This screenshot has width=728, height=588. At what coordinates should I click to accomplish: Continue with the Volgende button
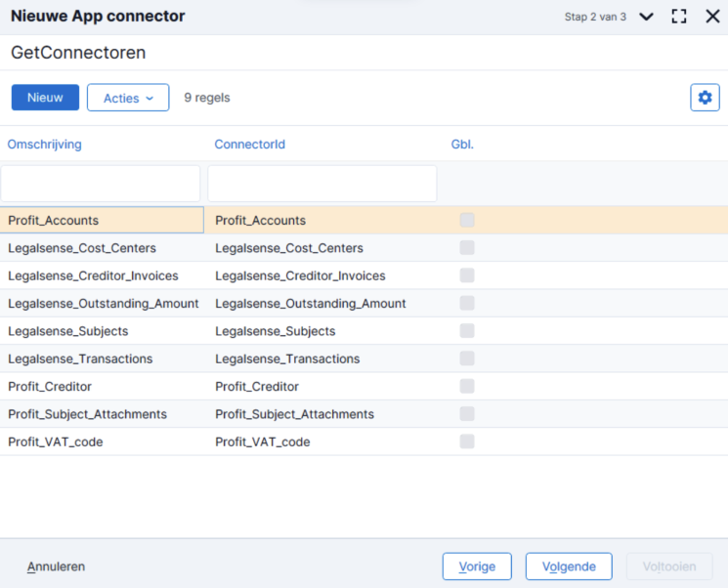(x=569, y=567)
